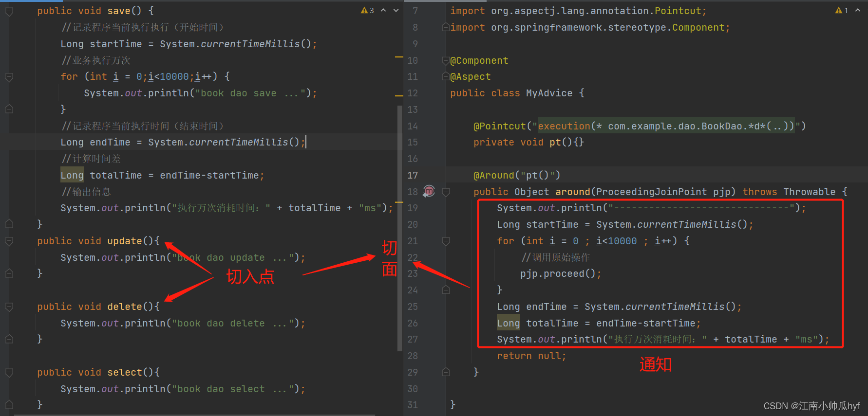Click the closing fold marker of select() method
The width and height of the screenshot is (868, 416).
click(9, 405)
